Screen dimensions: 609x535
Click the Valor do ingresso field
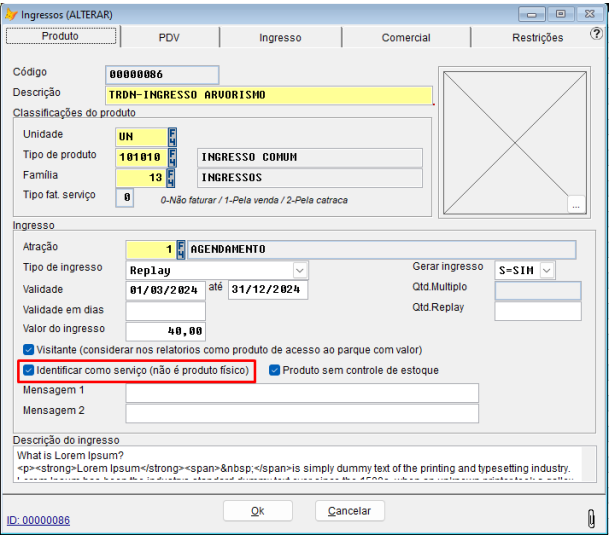166,330
